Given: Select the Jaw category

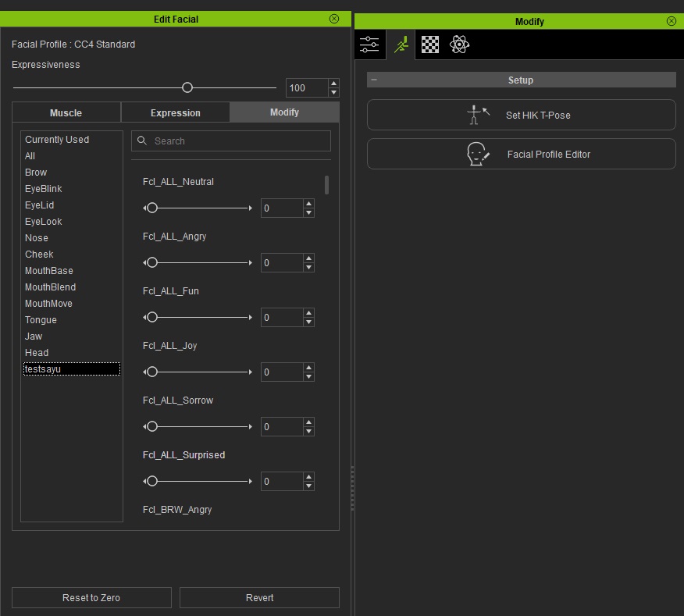Looking at the screenshot, I should click(x=33, y=336).
